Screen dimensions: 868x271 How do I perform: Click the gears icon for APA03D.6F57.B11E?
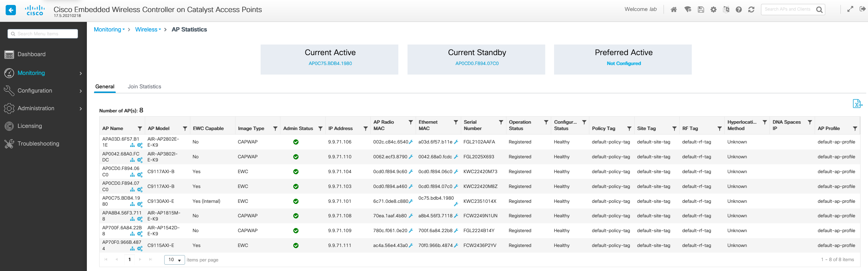(x=140, y=145)
